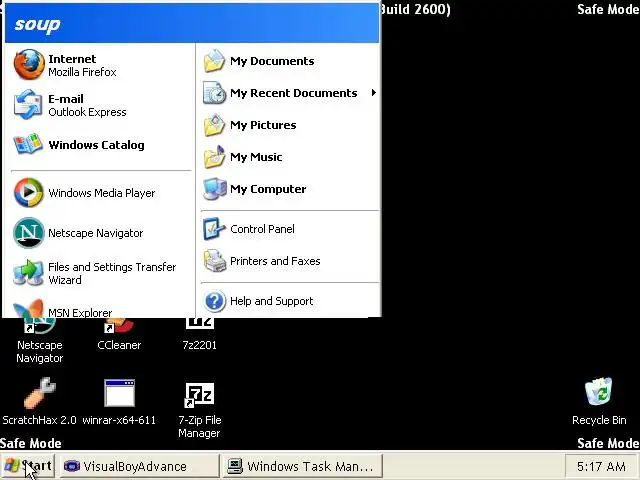Open the Control Panel icon
The height and width of the screenshot is (480, 640).
coord(214,229)
